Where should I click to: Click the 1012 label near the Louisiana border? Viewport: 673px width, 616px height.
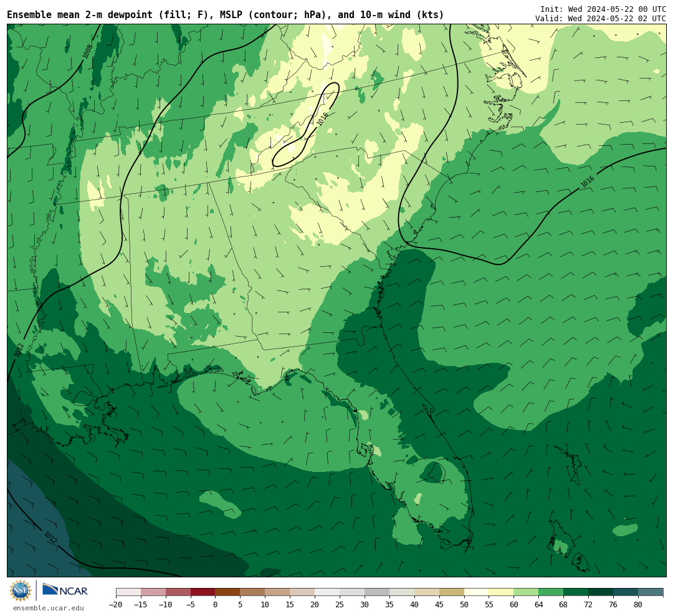pyautogui.click(x=19, y=350)
